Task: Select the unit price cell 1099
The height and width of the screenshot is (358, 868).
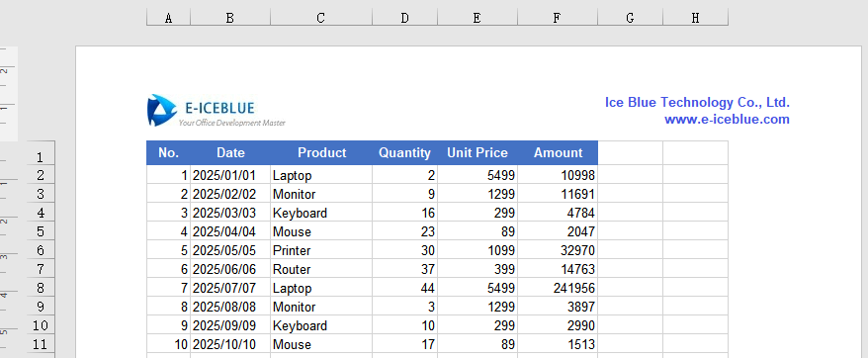Action: click(x=477, y=250)
